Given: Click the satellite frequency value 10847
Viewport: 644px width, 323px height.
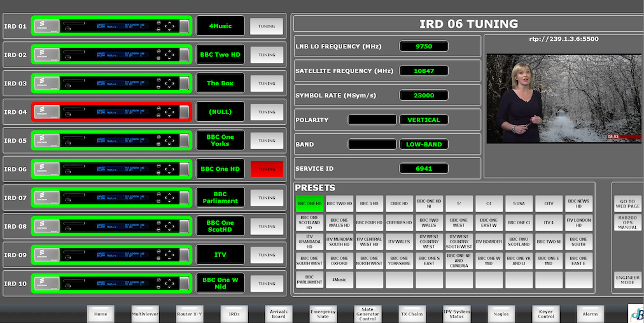Looking at the screenshot, I should pos(424,71).
